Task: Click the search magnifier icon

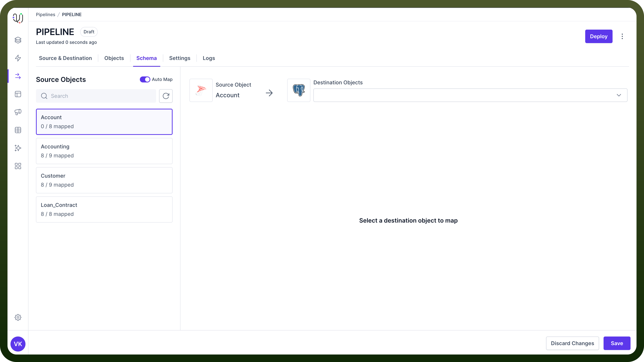Action: coord(44,96)
